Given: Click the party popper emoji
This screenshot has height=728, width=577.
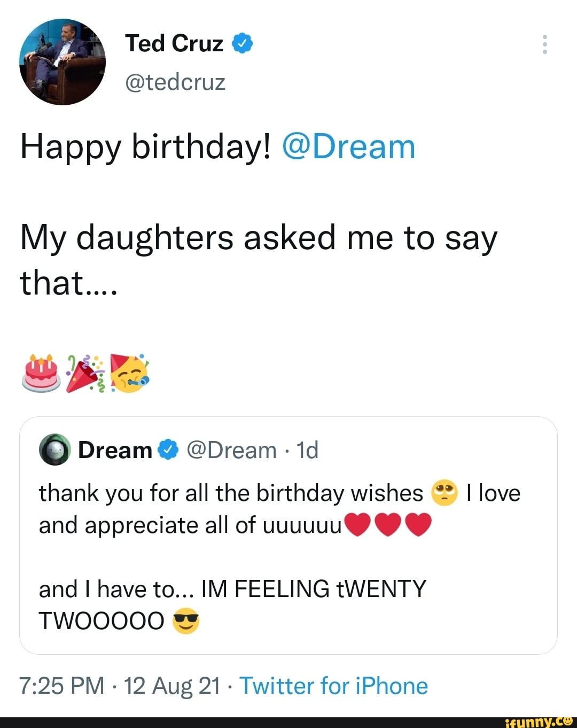Looking at the screenshot, I should [x=84, y=373].
